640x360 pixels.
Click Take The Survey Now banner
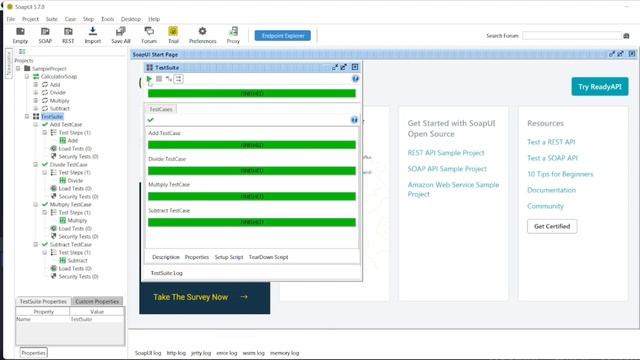tap(204, 297)
